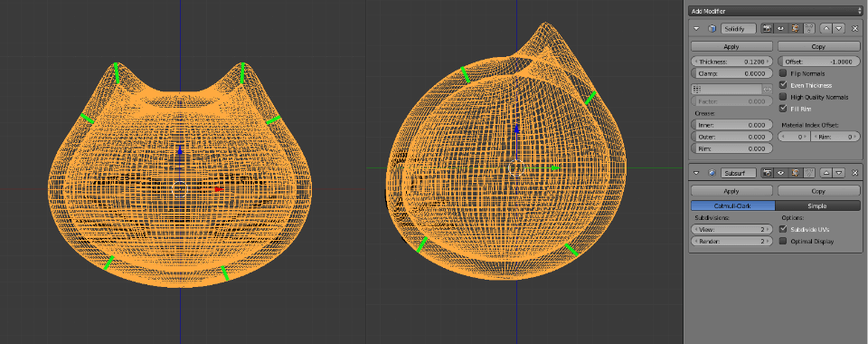This screenshot has width=868, height=344.
Task: Enable Flip Normals checkbox
Action: 783,73
